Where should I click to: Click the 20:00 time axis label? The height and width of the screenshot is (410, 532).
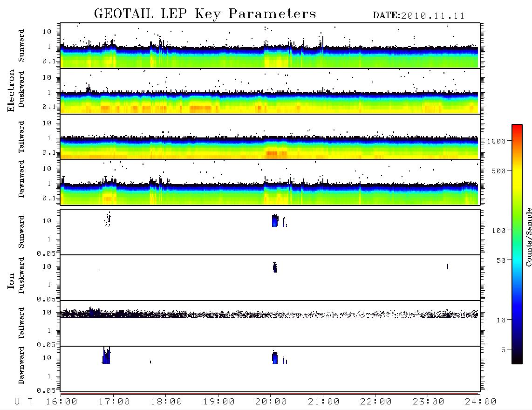271,402
